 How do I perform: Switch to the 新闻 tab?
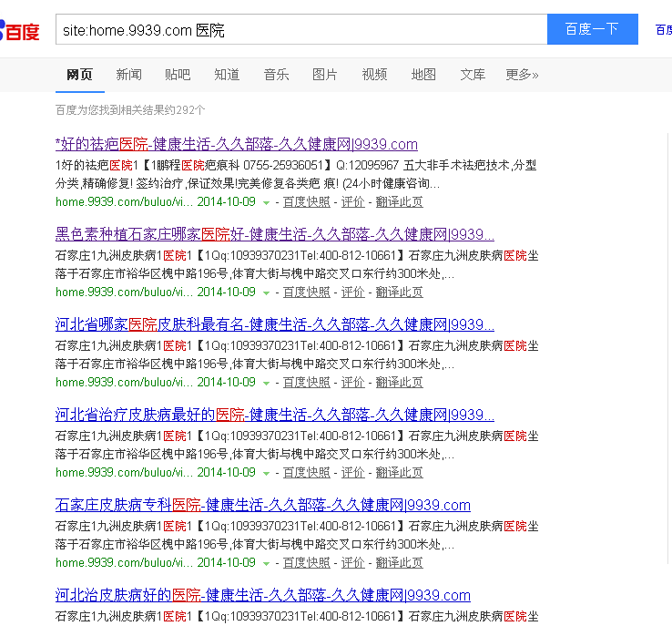point(128,75)
